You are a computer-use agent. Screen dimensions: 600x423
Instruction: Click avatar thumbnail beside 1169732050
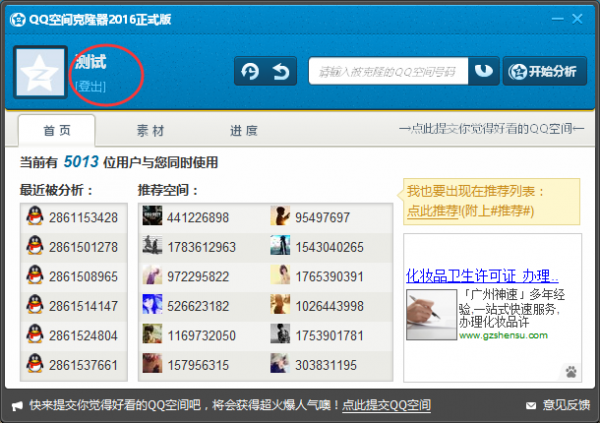(152, 333)
